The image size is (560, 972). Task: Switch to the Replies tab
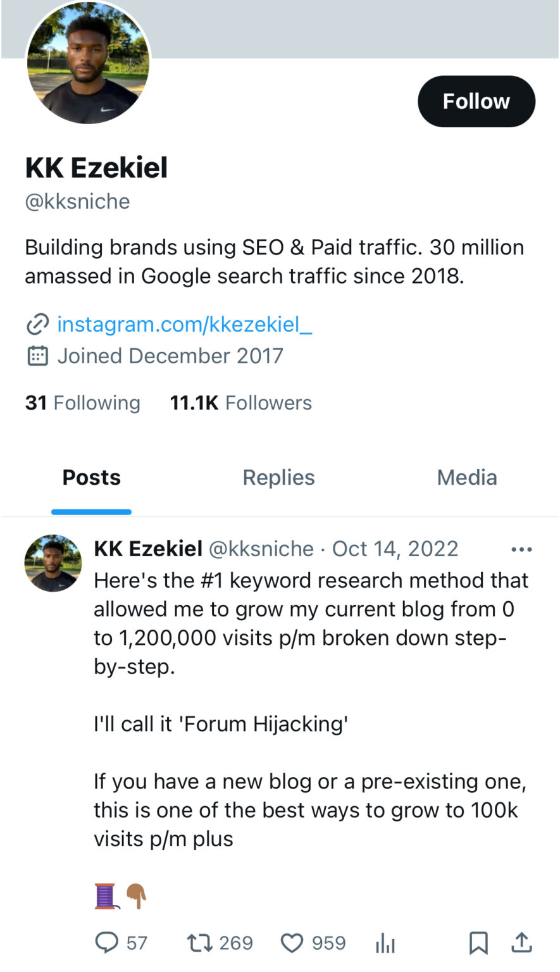278,478
